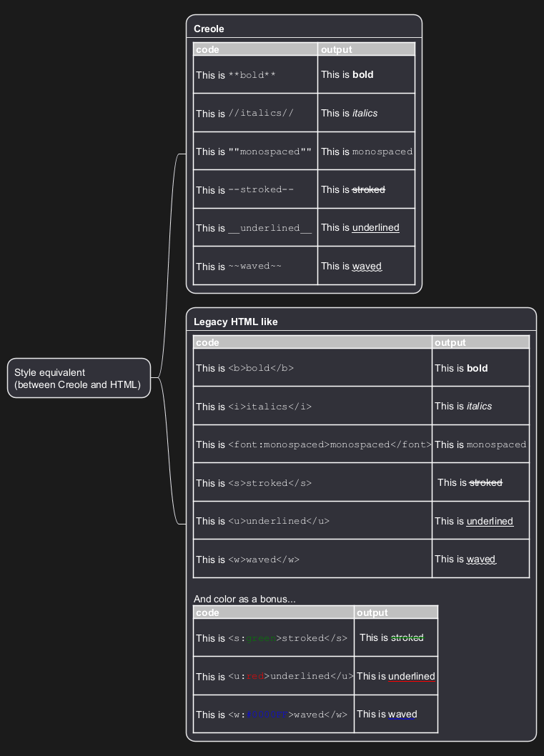Select the <u:red>underlined</u> code cell
The image size is (544, 756).
(x=274, y=676)
